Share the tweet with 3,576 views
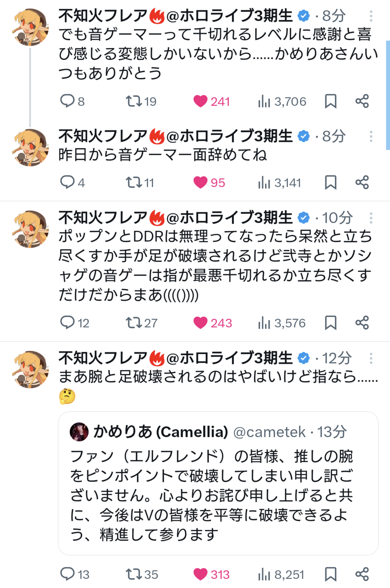This screenshot has width=390, height=588. (x=362, y=323)
